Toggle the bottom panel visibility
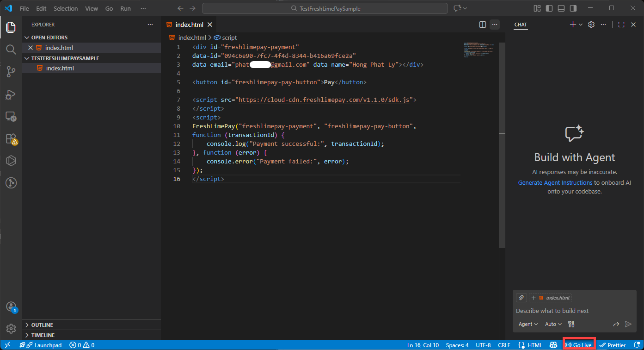Screen dimensions: 644x350 click(561, 8)
